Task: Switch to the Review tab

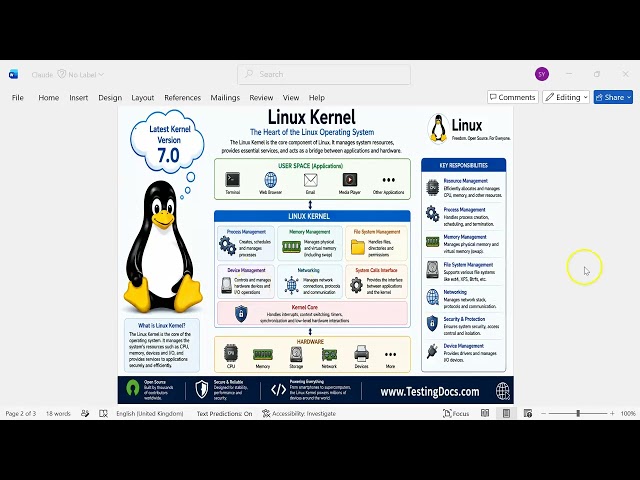Action: [261, 98]
